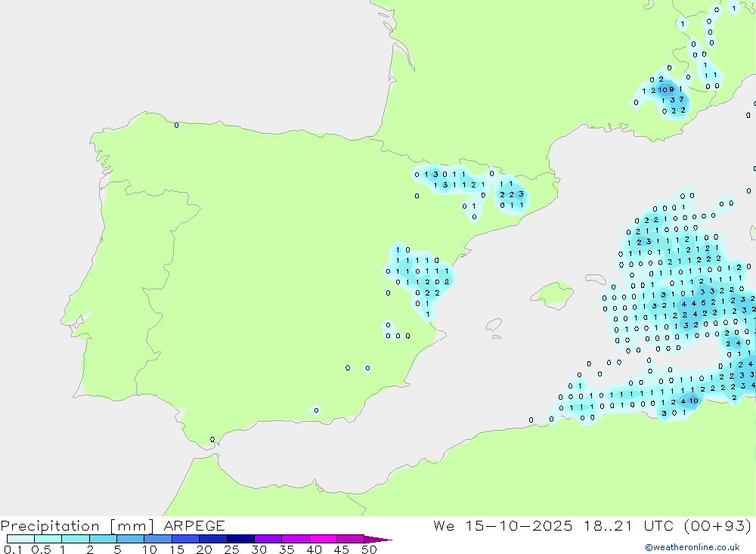Click the 0 value near the Strait of Gibraltar
756x554 pixels.
click(212, 439)
